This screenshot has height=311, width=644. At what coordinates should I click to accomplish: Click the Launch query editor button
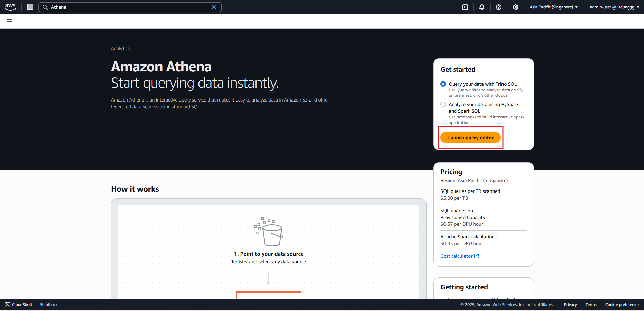click(x=471, y=138)
